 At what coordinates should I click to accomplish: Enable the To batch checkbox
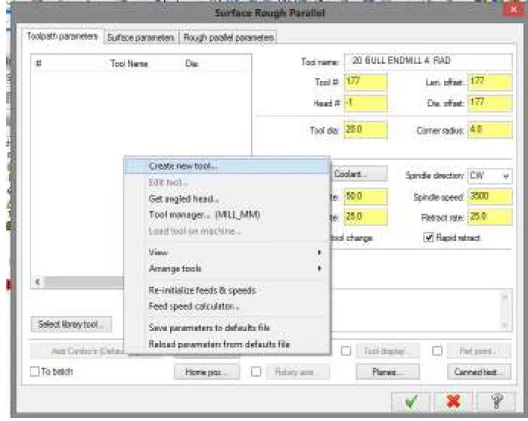pos(34,371)
